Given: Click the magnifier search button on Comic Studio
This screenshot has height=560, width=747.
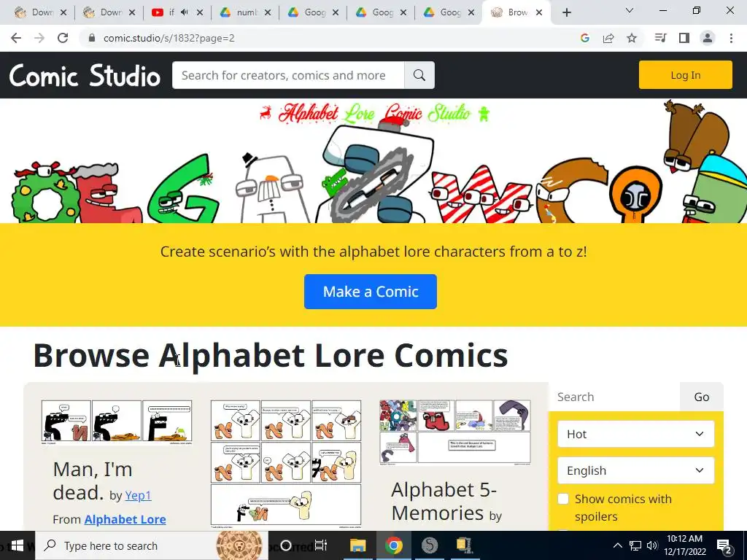Looking at the screenshot, I should [419, 75].
